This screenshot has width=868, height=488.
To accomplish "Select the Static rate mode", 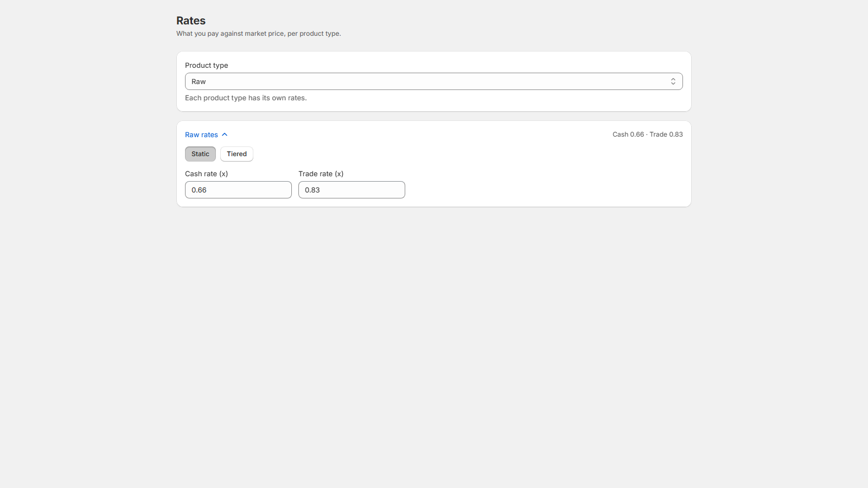I will (200, 154).
